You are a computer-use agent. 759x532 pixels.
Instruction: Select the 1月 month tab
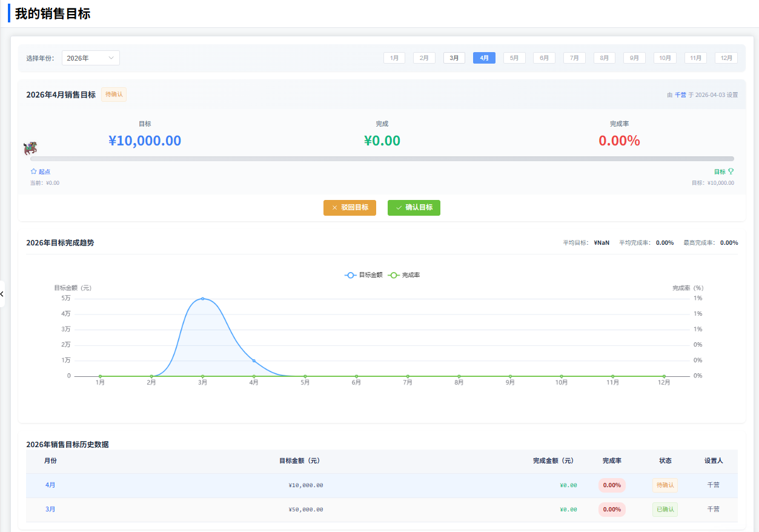[x=394, y=58]
